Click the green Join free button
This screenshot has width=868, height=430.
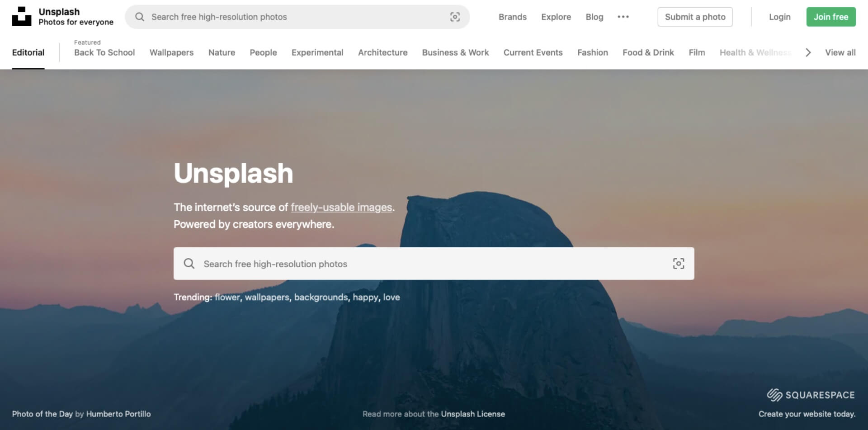pos(831,17)
